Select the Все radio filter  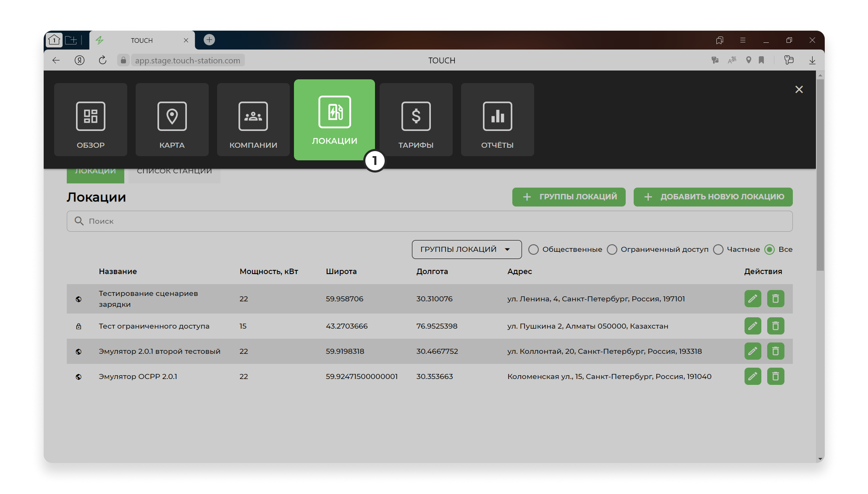769,250
